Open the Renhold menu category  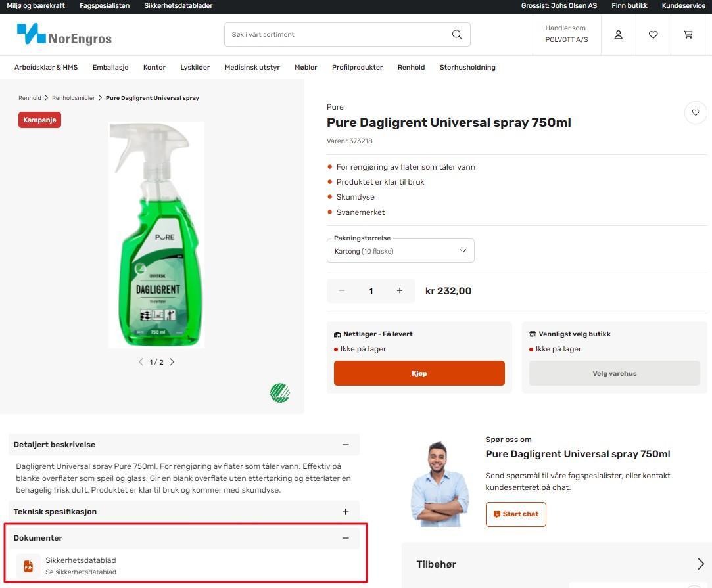coord(411,68)
